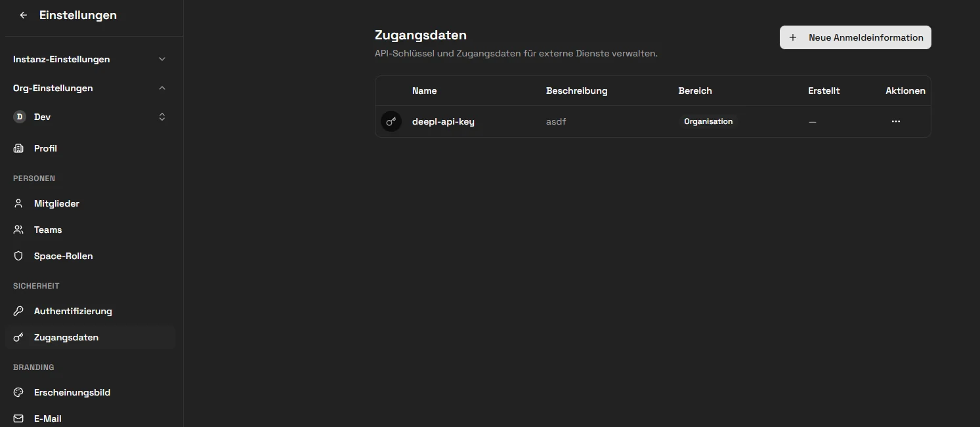Click the Aktionen column header

click(x=905, y=91)
